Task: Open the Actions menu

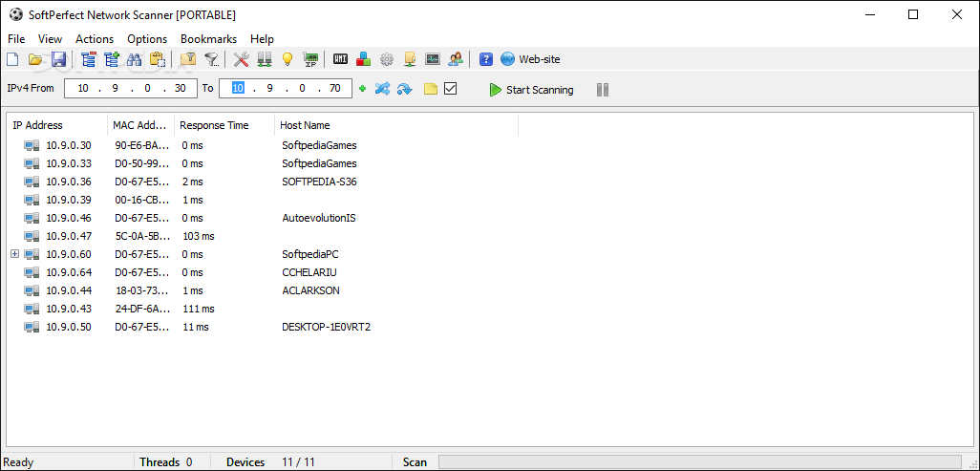Action: coord(95,39)
